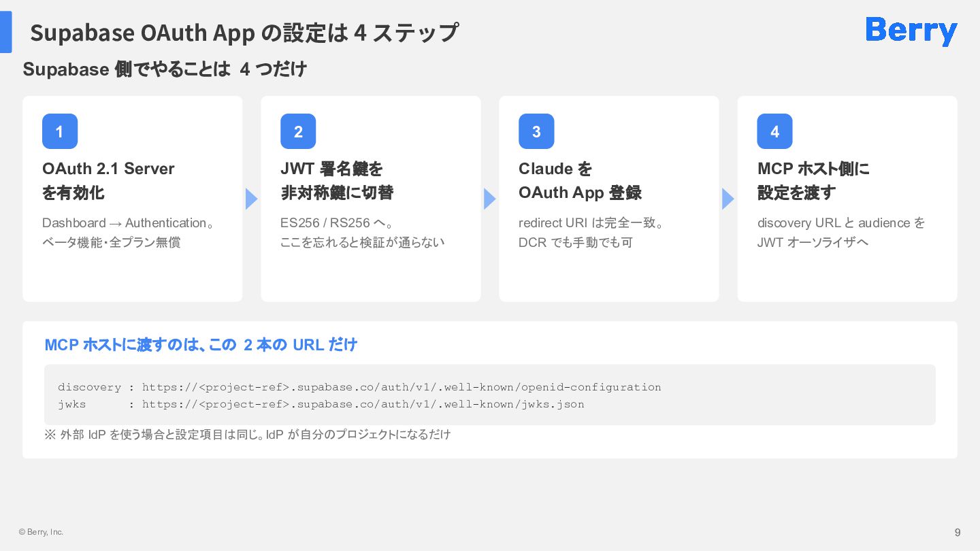
Task: Select the heading "JWT 署名鍵を 非対称鍵に切替"
Action: 337,180
